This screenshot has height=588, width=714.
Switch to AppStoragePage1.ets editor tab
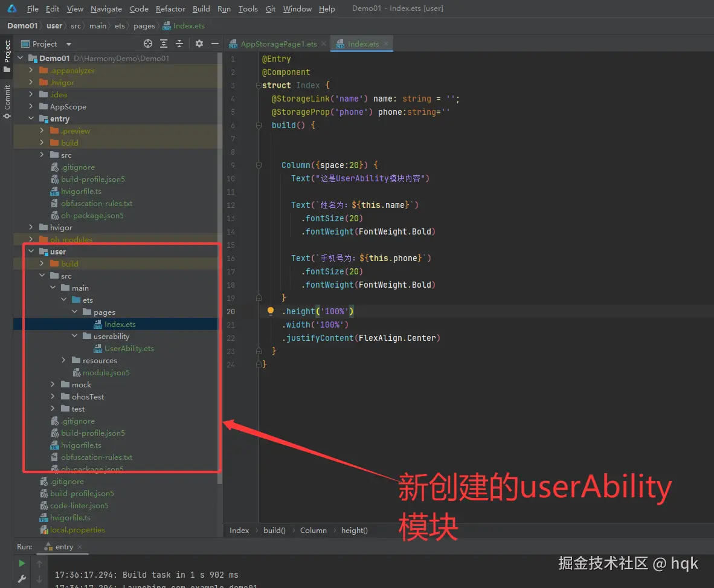(x=278, y=44)
